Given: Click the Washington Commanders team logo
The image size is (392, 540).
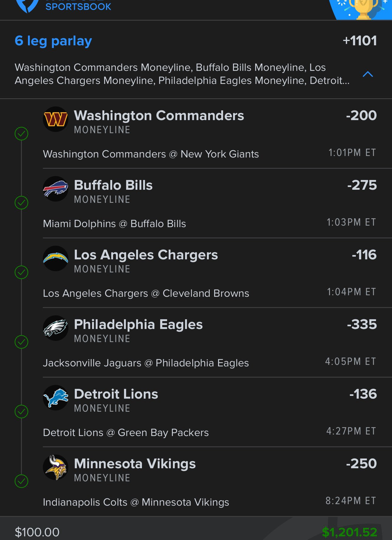Looking at the screenshot, I should (56, 119).
